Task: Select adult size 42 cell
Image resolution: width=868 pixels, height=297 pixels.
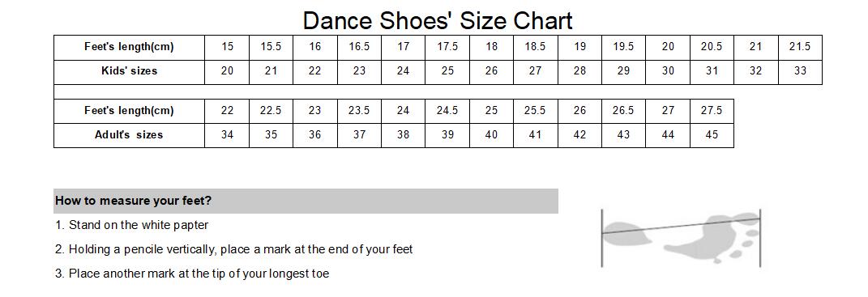Action: click(x=579, y=135)
